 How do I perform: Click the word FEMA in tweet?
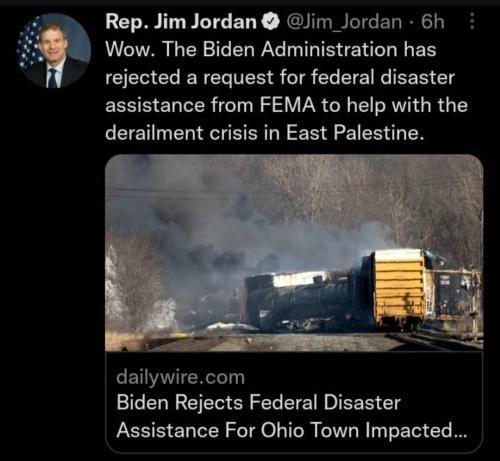click(x=287, y=105)
